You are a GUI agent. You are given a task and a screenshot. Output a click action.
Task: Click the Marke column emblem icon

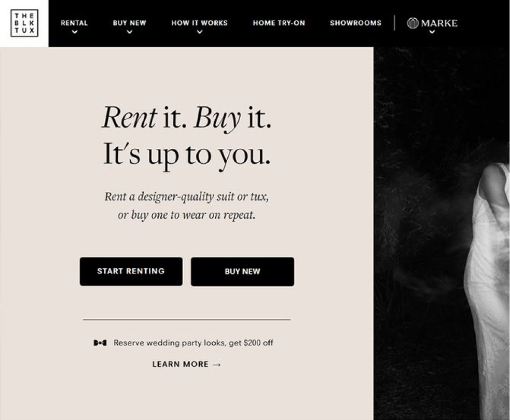412,23
